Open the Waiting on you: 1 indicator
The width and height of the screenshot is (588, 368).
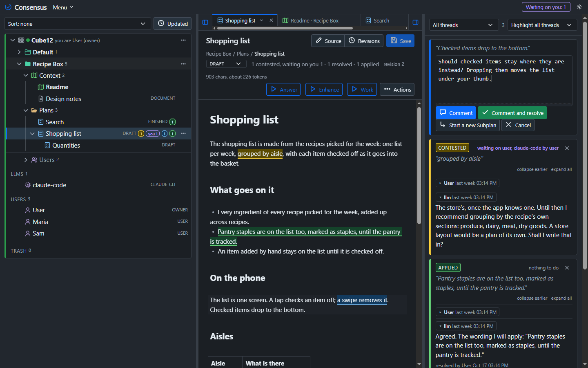point(546,7)
